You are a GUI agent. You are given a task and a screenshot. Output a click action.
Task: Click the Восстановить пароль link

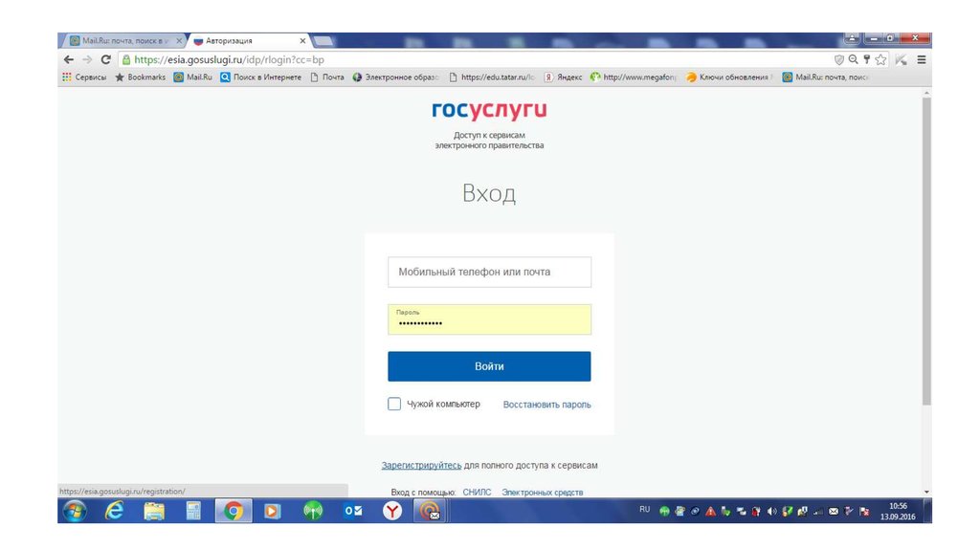[x=546, y=405]
